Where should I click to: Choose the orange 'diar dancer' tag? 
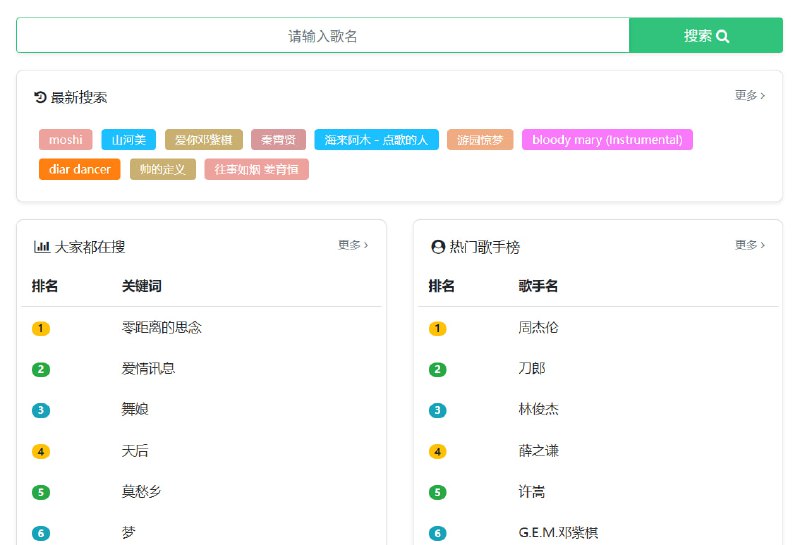(80, 169)
